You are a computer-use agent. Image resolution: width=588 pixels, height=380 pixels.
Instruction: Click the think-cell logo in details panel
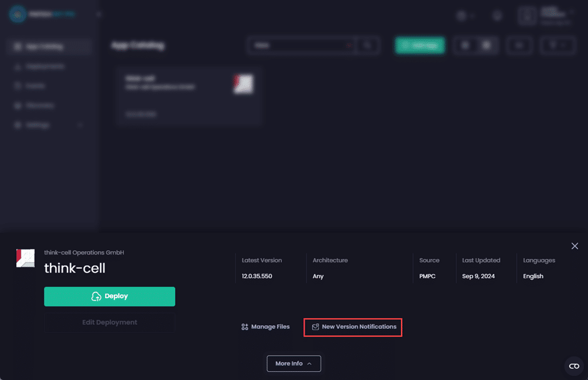pos(26,258)
